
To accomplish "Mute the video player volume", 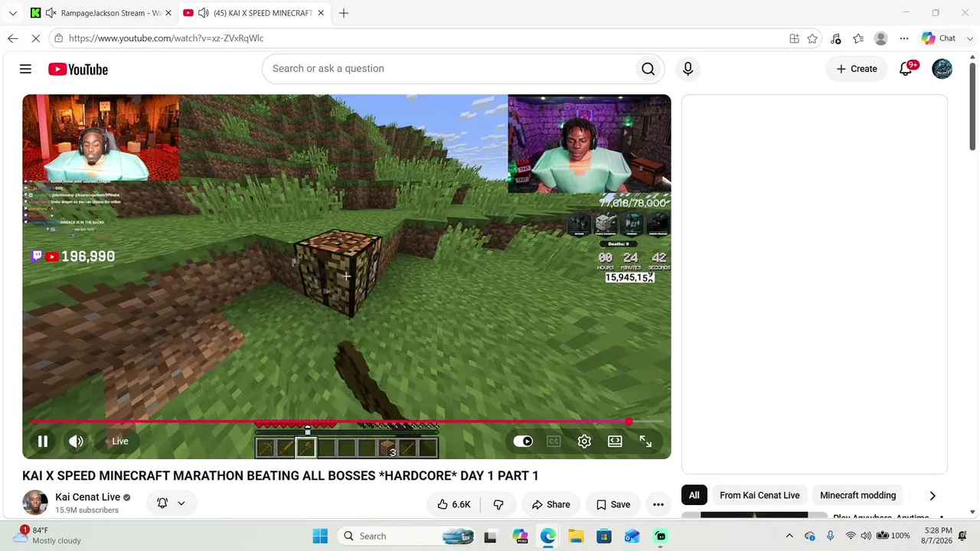I will 76,442.
